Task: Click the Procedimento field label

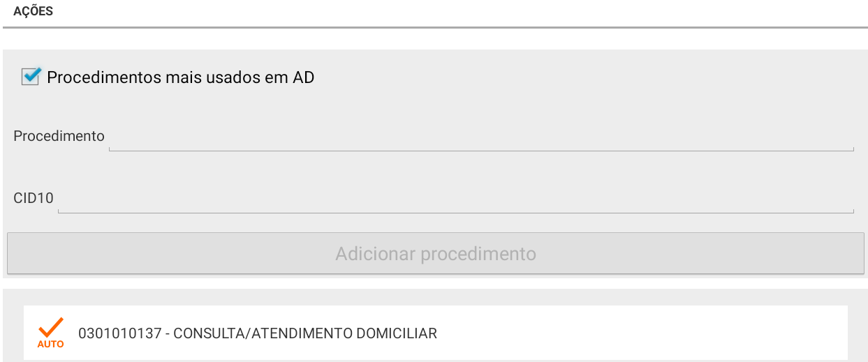Action: pyautogui.click(x=59, y=136)
